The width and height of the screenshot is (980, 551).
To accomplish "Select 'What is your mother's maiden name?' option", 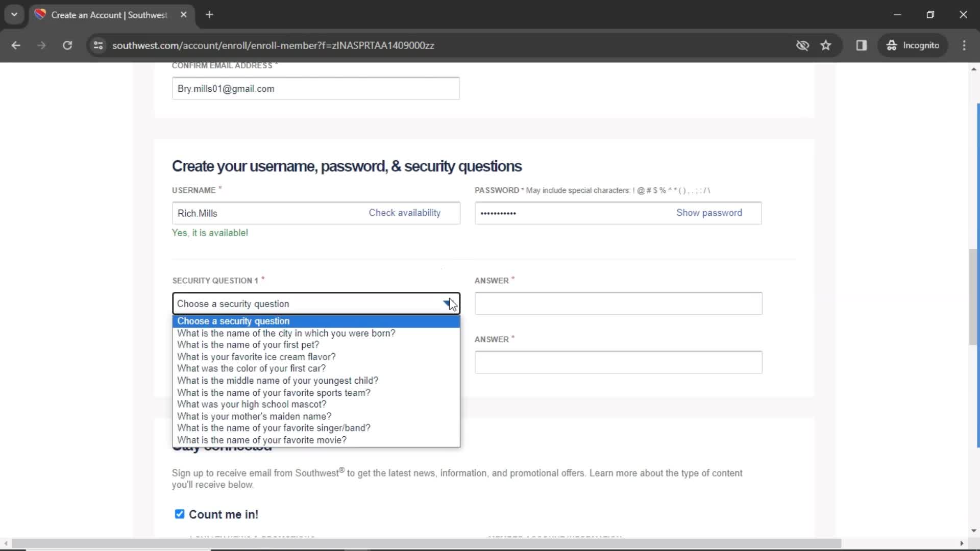I will pos(254,416).
